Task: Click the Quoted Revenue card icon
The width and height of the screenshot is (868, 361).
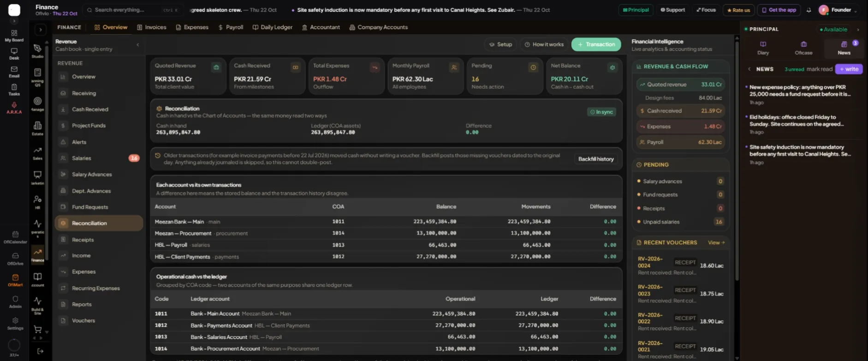Action: point(216,67)
